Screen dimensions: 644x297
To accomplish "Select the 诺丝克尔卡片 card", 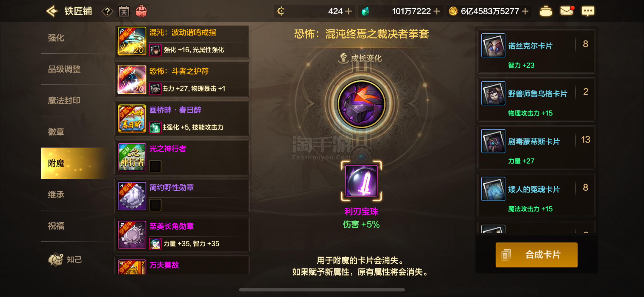I will click(536, 52).
